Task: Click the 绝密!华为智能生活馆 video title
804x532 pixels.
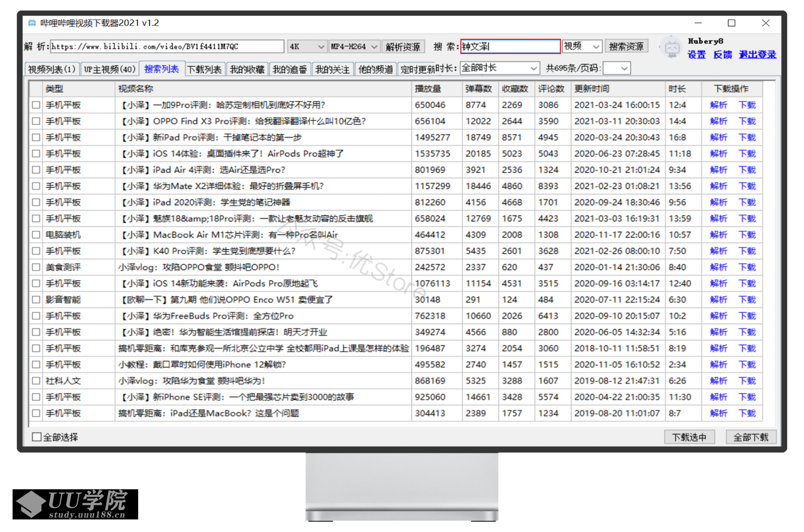Action: (x=222, y=332)
